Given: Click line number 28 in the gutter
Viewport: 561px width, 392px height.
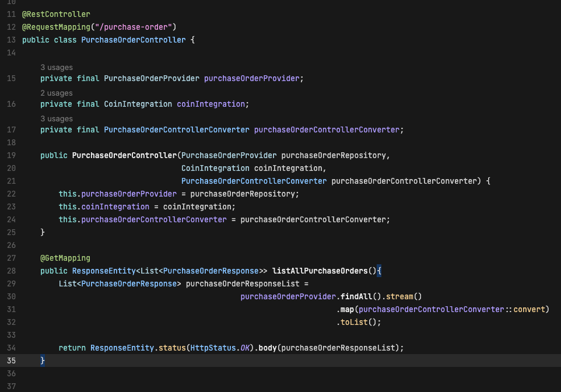Looking at the screenshot, I should click(12, 271).
